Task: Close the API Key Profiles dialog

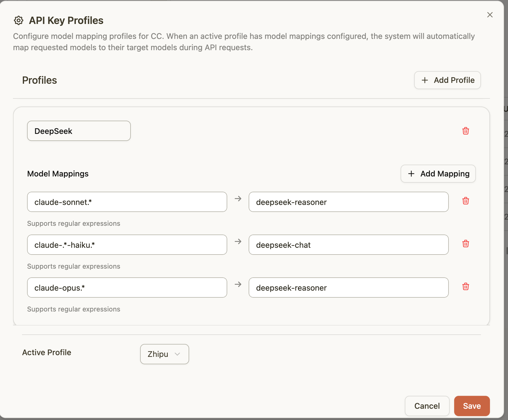Action: pyautogui.click(x=490, y=15)
